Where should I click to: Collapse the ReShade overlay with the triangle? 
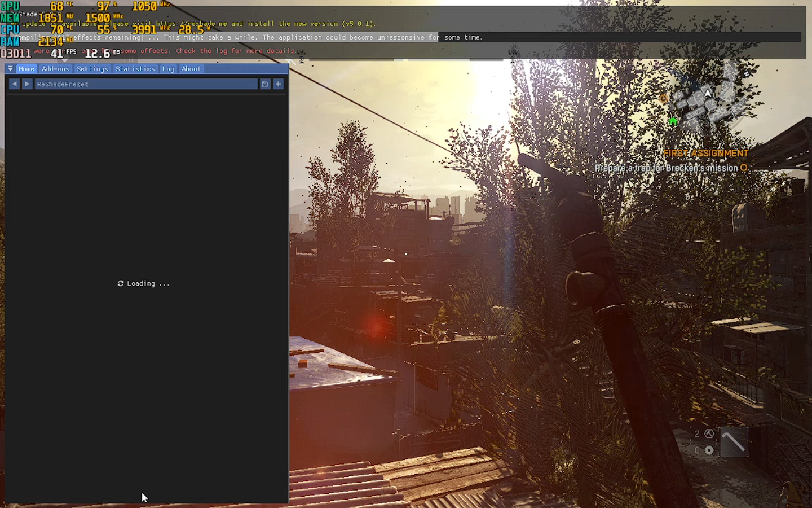(11, 69)
